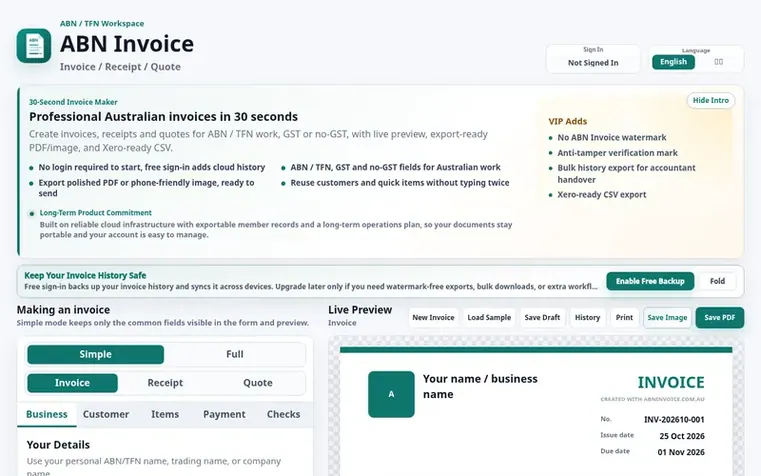Click 'Long-Term Product Commitment' heading
Image resolution: width=761 pixels, height=476 pixels.
(x=96, y=213)
